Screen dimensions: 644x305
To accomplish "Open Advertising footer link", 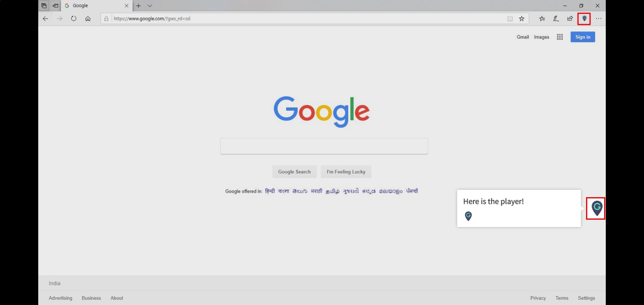I will pos(60,298).
